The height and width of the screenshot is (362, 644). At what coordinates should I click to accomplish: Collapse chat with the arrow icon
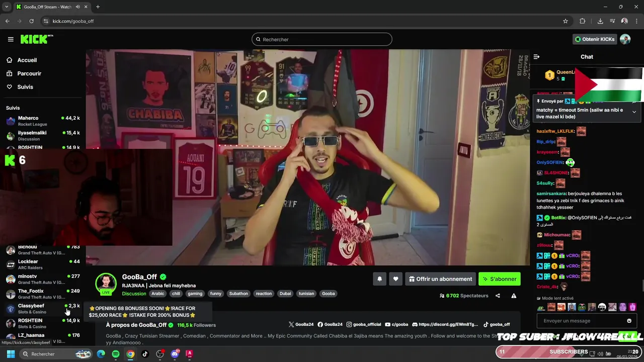[x=536, y=57]
